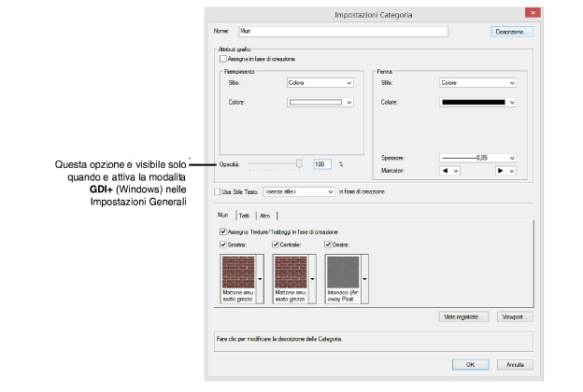This screenshot has height=392, width=583.
Task: Click the Opacità slider handle
Action: pyautogui.click(x=299, y=164)
